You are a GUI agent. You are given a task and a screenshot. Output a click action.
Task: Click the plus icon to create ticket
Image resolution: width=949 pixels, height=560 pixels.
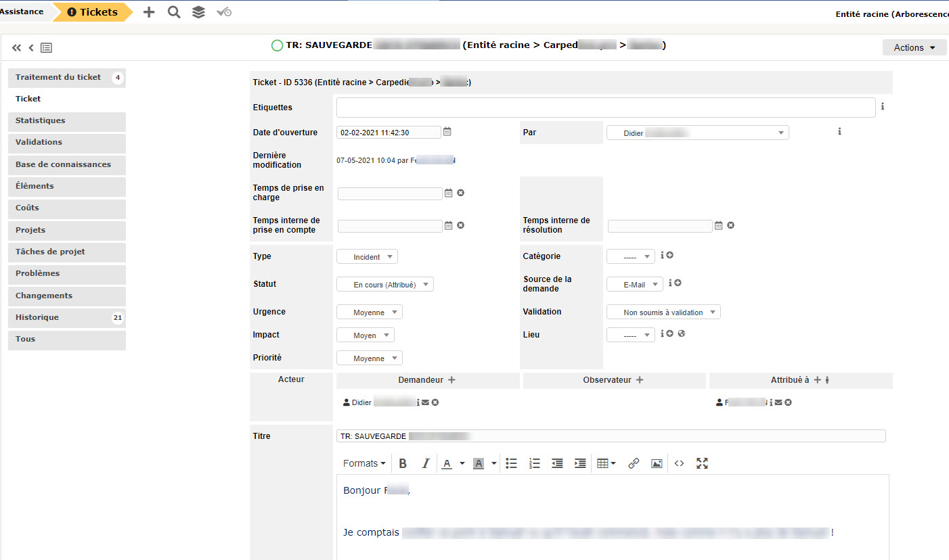[x=149, y=12]
